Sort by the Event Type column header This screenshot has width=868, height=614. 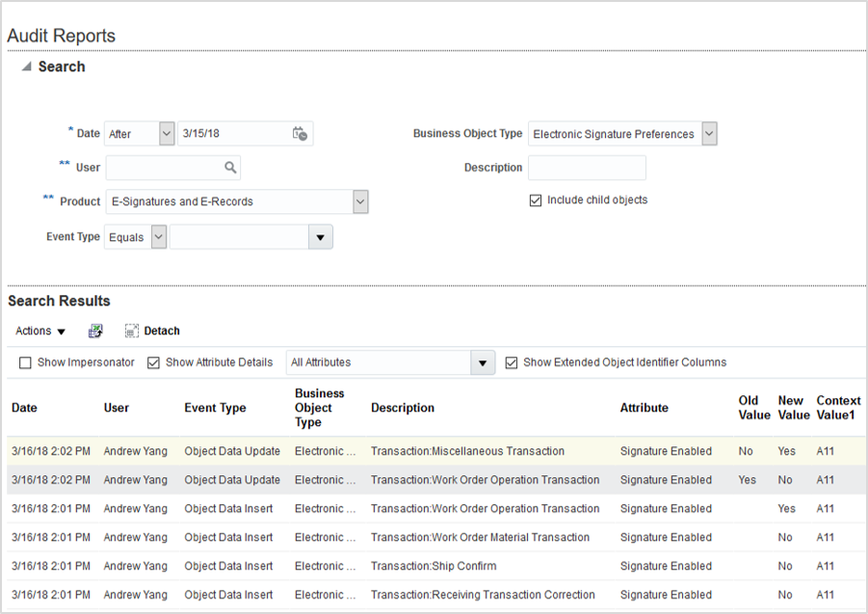tap(215, 408)
